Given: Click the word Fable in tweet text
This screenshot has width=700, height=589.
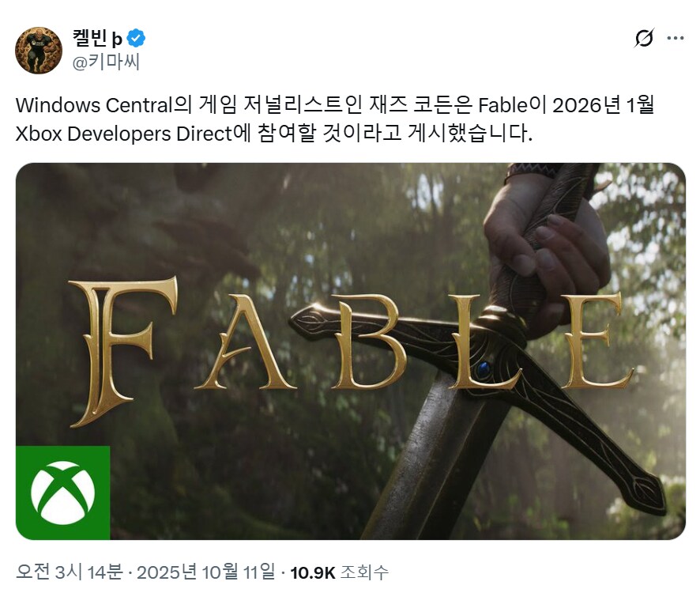Looking at the screenshot, I should click(x=503, y=105).
